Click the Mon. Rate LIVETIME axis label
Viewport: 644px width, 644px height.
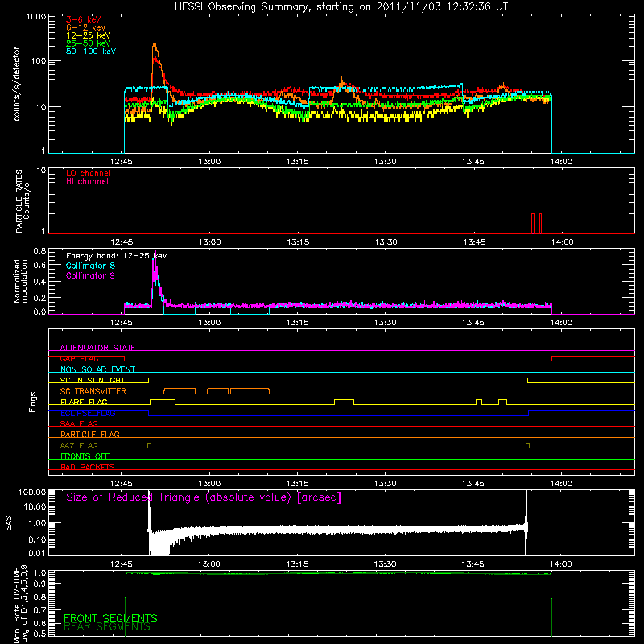pos(21,605)
